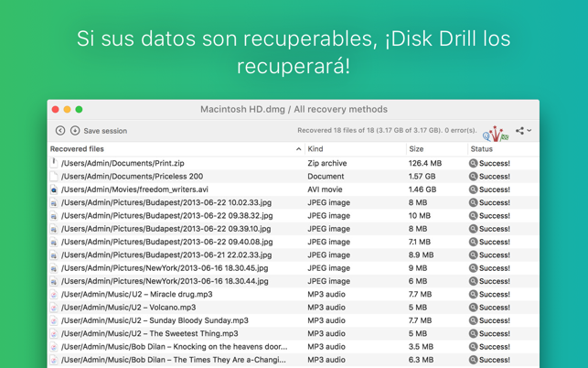Sort by Kind column header
Screen dimensions: 588x368
(315, 148)
